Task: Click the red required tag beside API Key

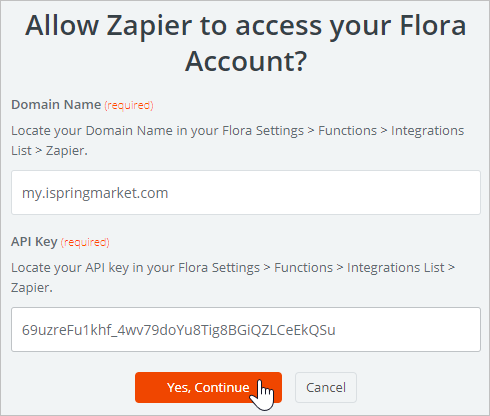Action: pyautogui.click(x=85, y=242)
